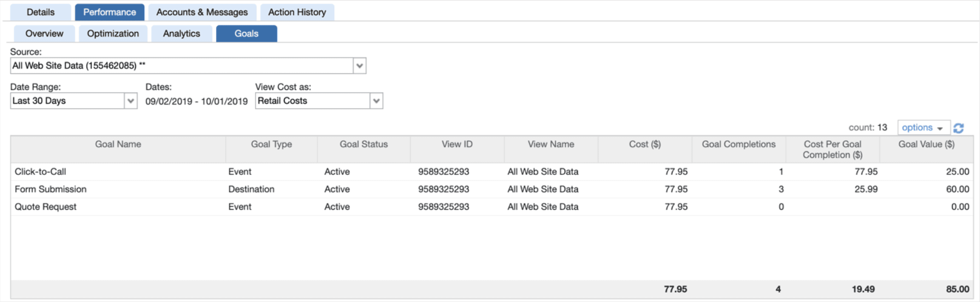
Task: Open the Analytics sub-tab
Action: 181,33
